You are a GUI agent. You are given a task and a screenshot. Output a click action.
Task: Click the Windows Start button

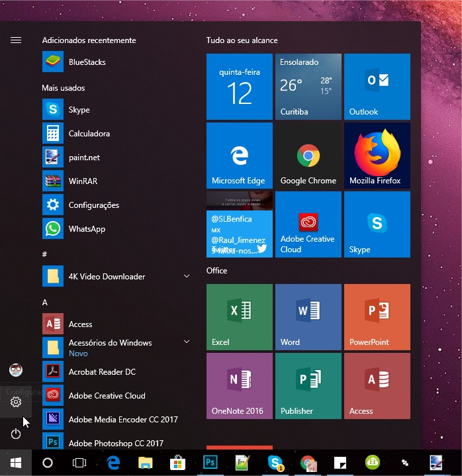click(16, 463)
